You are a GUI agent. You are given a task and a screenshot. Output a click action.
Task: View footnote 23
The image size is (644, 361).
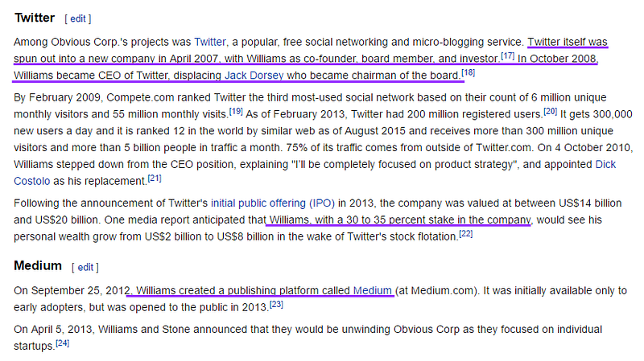coord(276,305)
